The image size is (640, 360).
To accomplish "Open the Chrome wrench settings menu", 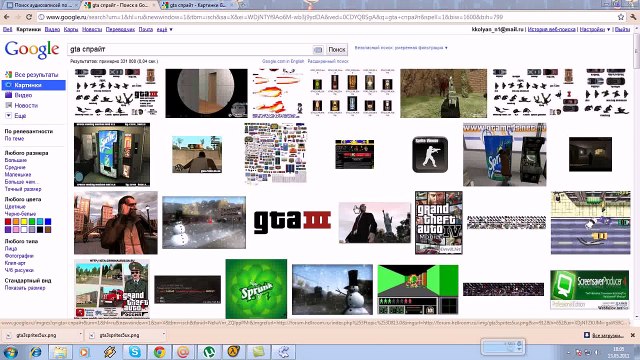I will (633, 17).
